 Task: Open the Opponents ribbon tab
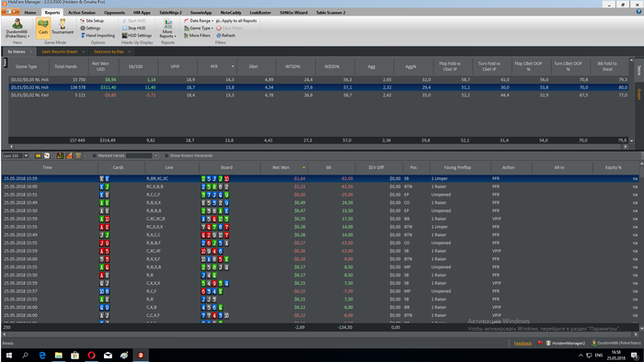point(114,13)
